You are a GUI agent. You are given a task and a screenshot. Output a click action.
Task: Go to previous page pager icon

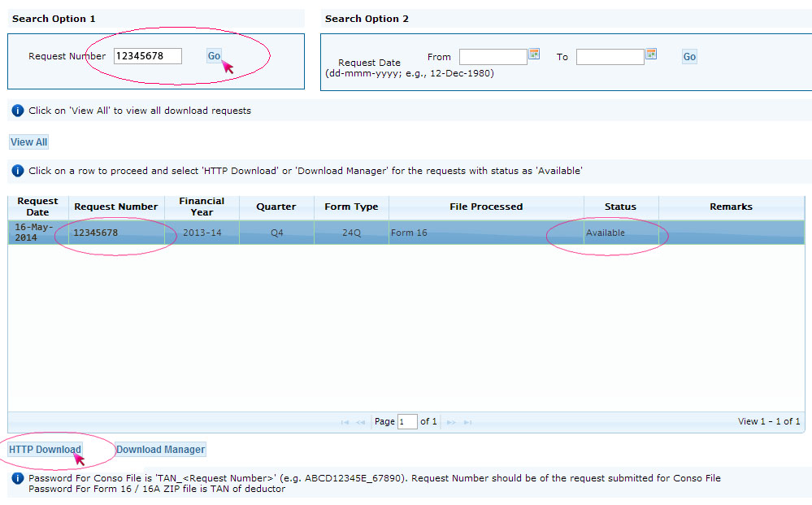point(360,422)
